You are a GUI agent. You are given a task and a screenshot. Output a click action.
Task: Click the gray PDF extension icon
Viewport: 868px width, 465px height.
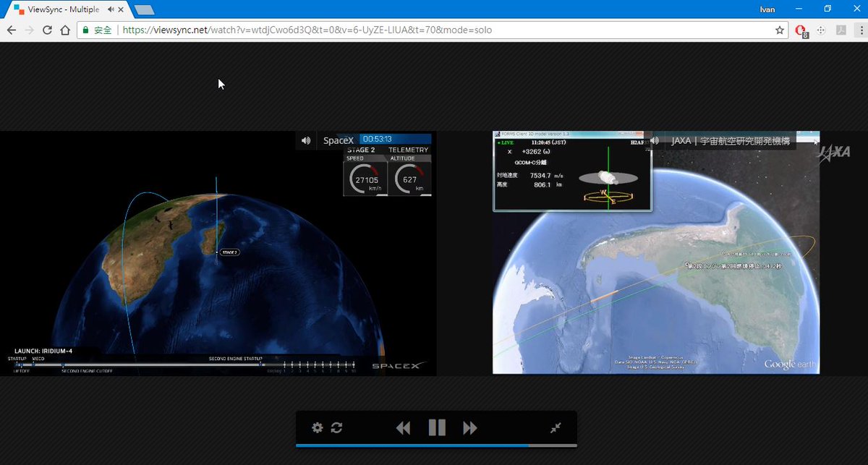coord(841,30)
